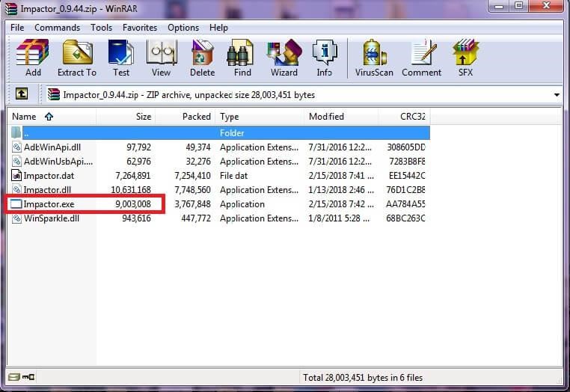Click the File dat type cell

pyautogui.click(x=233, y=176)
